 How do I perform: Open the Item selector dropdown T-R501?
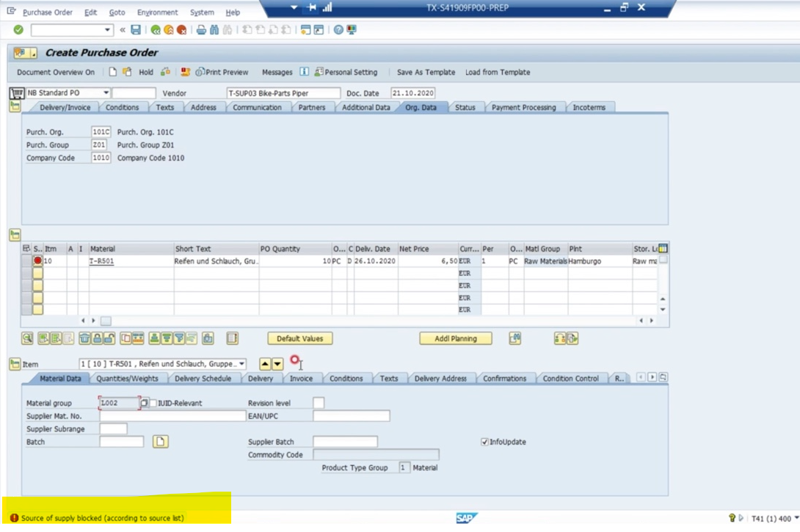[242, 364]
